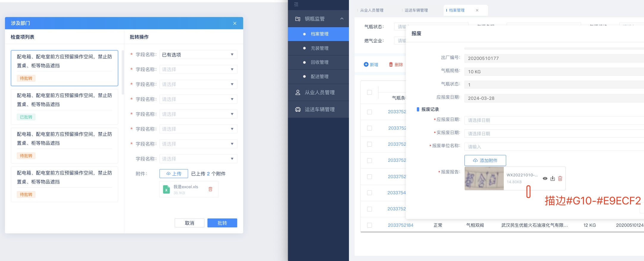644x261 pixels.
Task: Collapse the 钢瓶监管 menu chevron
Action: pos(342,19)
